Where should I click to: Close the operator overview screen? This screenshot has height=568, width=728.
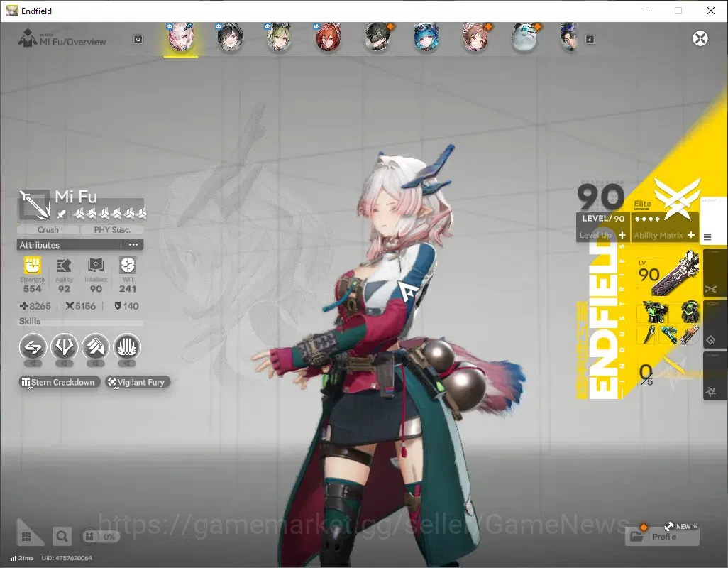(700, 38)
